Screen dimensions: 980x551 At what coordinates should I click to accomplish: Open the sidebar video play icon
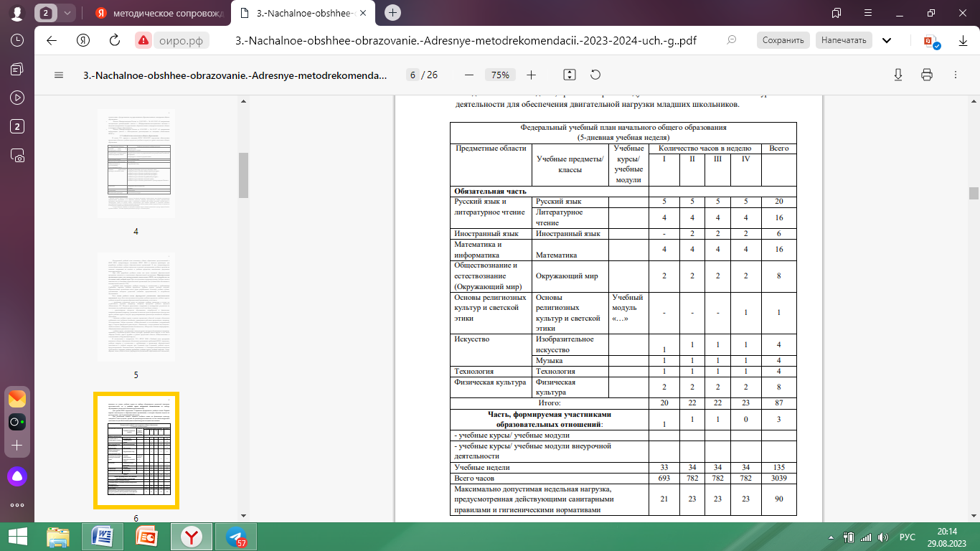(x=17, y=98)
